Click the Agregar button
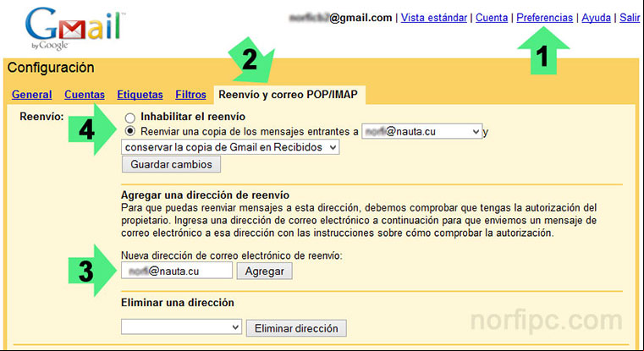Viewport: 644px width, 351px height. coord(265,271)
